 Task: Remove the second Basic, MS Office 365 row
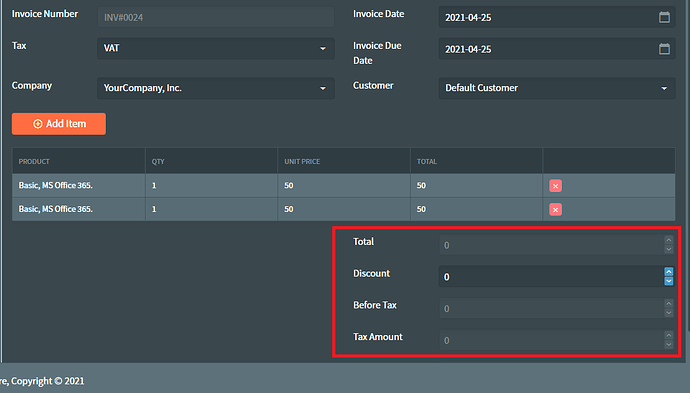[x=555, y=209]
